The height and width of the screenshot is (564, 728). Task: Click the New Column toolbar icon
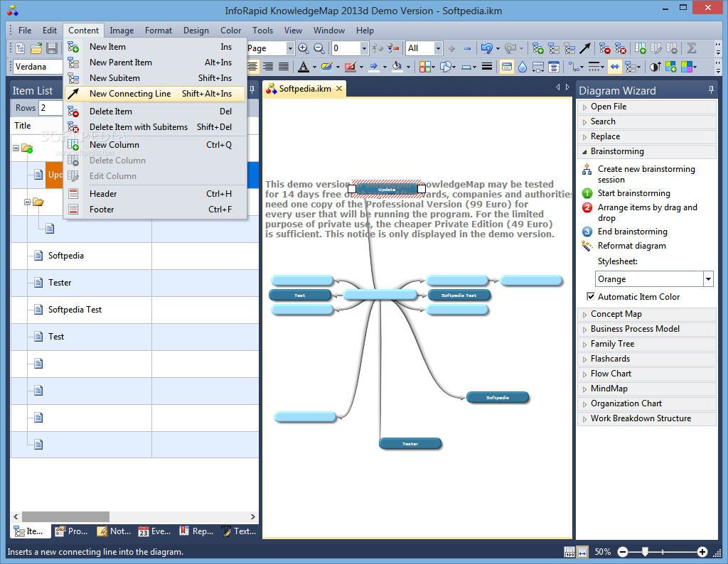(641, 48)
